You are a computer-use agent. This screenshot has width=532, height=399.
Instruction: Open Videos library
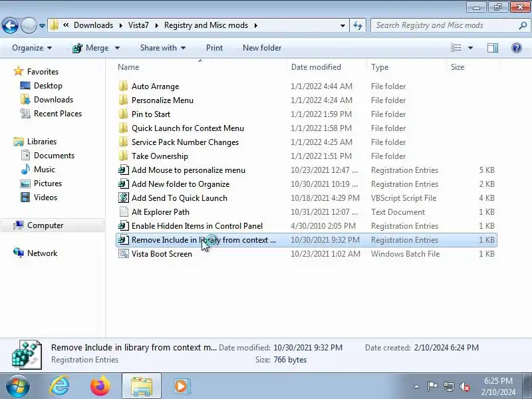coord(45,198)
